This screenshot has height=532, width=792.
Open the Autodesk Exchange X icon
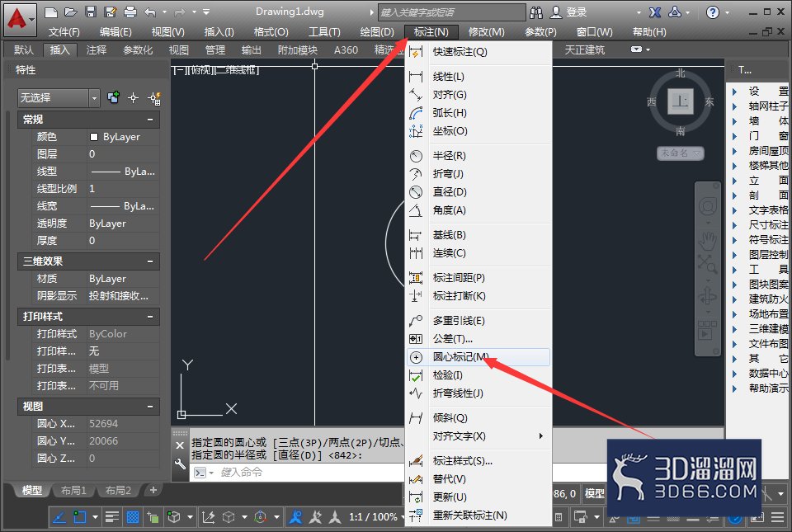click(x=655, y=12)
